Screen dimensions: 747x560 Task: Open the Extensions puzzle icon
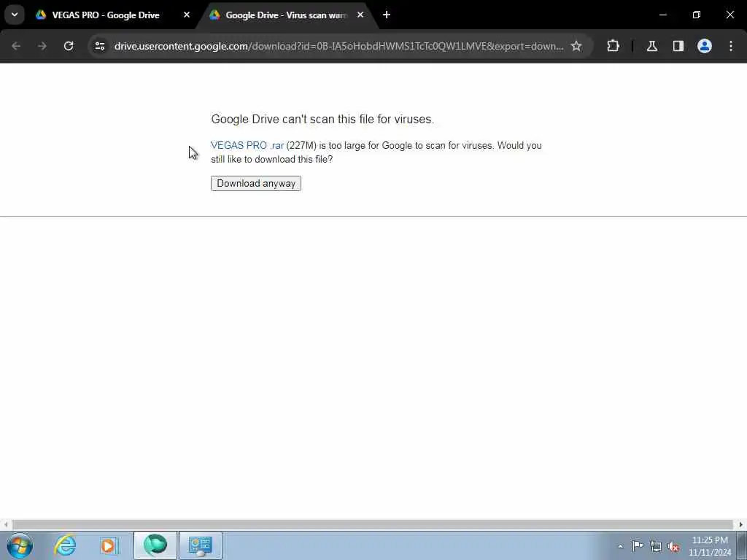613,46
